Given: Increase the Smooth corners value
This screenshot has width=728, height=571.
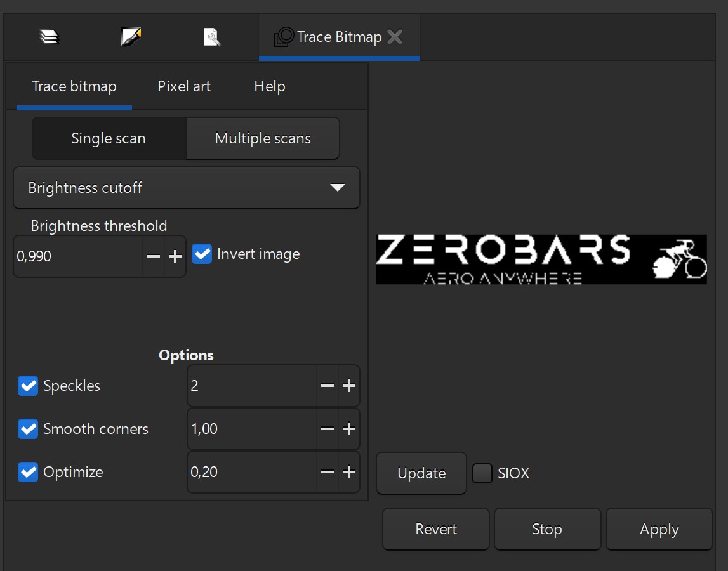Looking at the screenshot, I should pyautogui.click(x=349, y=429).
